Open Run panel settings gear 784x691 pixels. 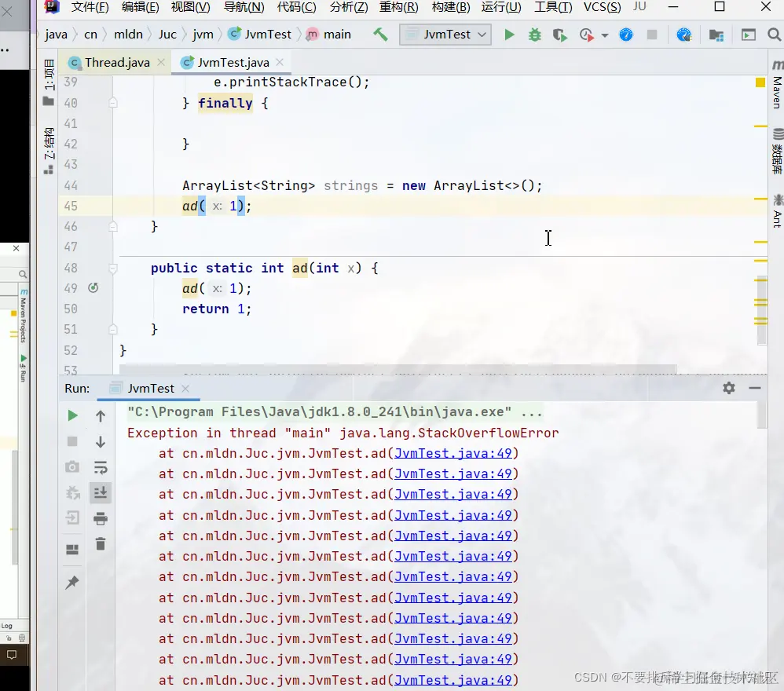click(729, 388)
